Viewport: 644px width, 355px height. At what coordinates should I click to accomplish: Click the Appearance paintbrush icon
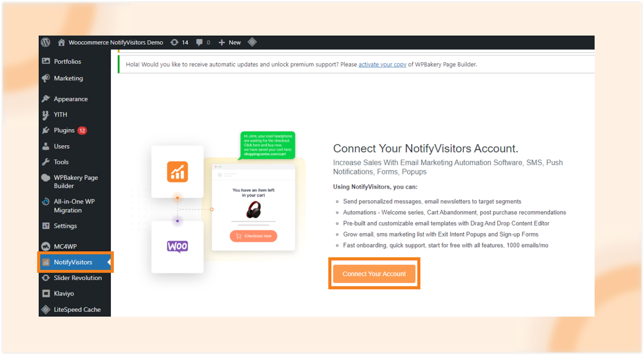[46, 98]
